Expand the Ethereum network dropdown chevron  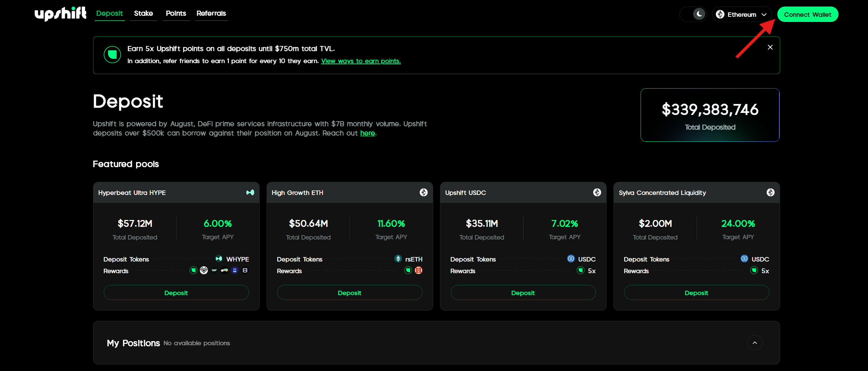point(764,14)
